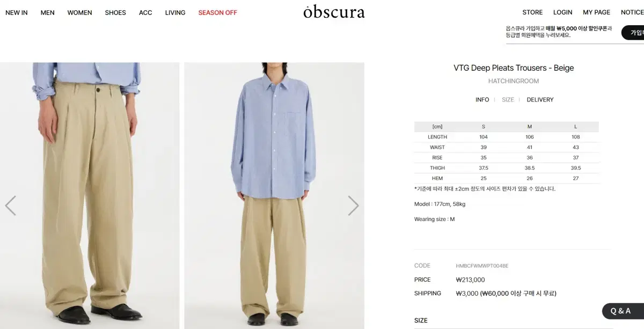Switch to the SIZE tab

[508, 100]
